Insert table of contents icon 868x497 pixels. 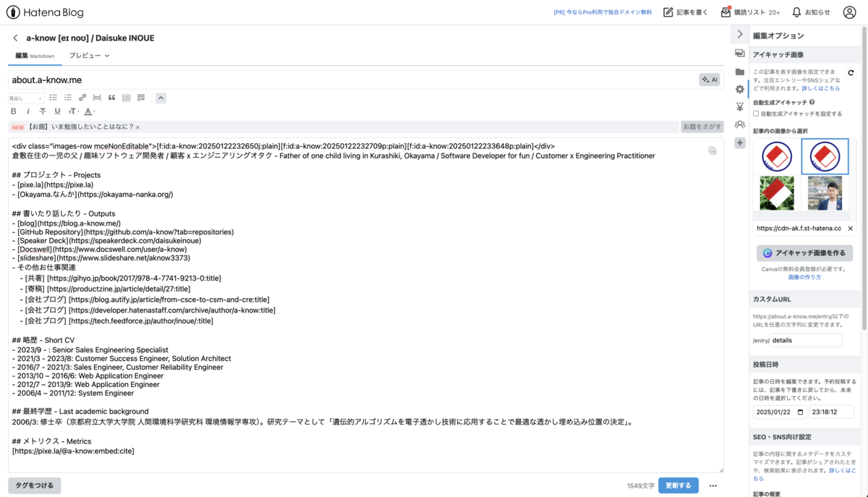(x=127, y=98)
